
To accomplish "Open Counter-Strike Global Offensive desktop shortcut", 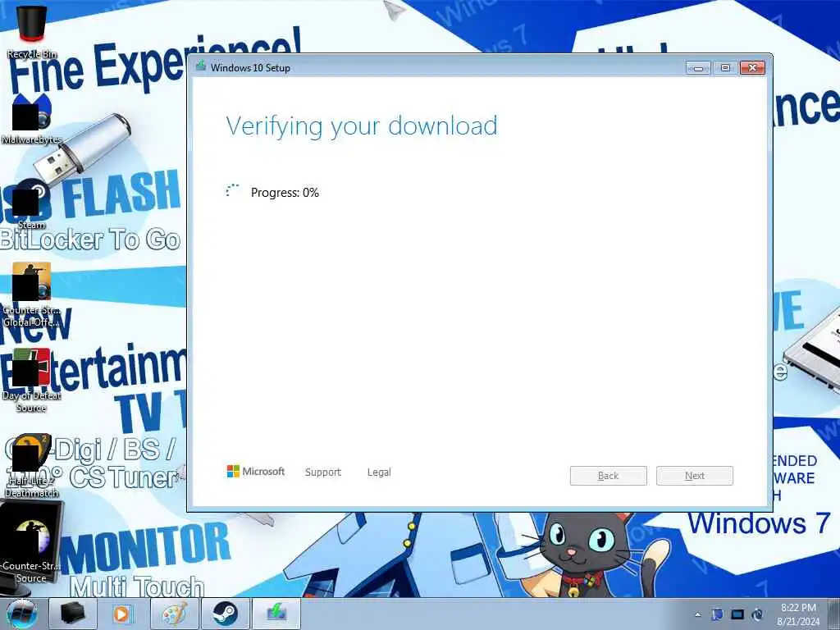I will click(x=32, y=294).
